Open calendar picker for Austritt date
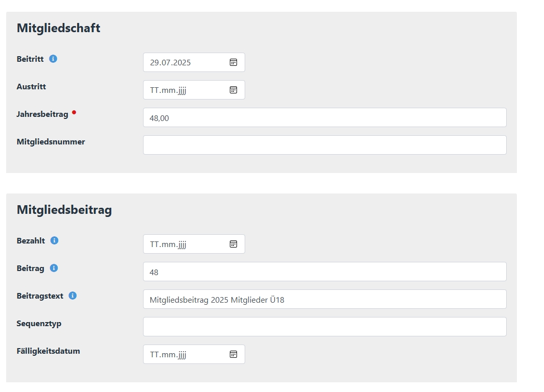The height and width of the screenshot is (392, 544). point(233,90)
